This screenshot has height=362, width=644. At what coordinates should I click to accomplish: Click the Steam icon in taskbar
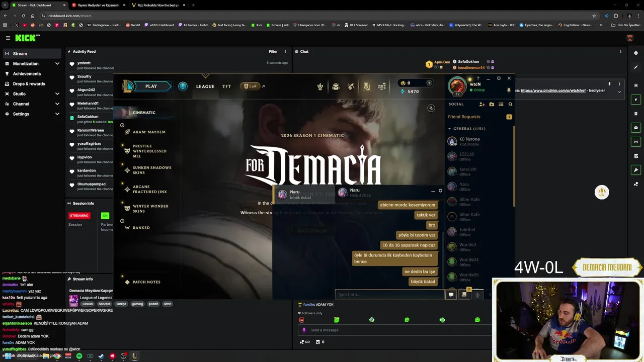point(101,356)
